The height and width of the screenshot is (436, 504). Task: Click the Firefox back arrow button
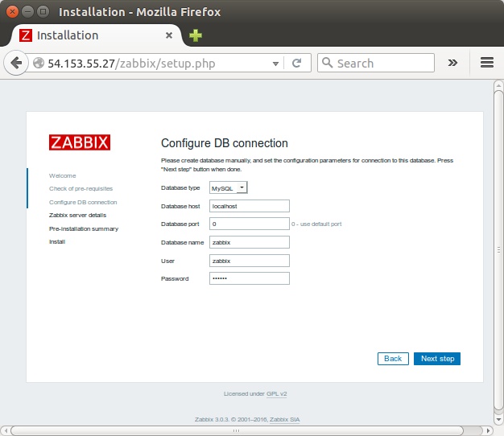click(16, 63)
